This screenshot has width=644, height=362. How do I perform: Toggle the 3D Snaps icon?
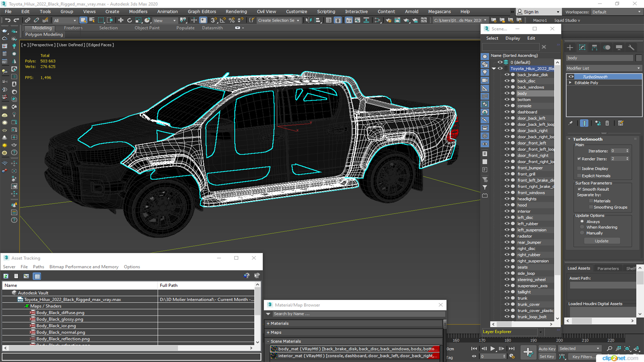click(214, 20)
